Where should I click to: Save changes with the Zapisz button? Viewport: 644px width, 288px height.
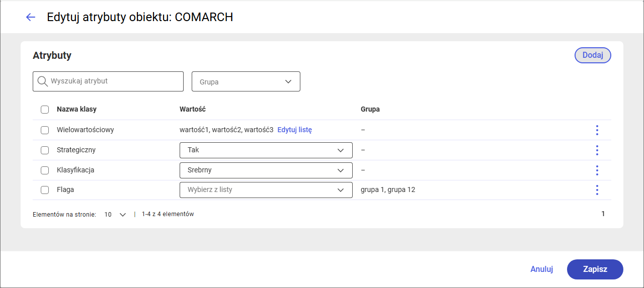pyautogui.click(x=595, y=269)
